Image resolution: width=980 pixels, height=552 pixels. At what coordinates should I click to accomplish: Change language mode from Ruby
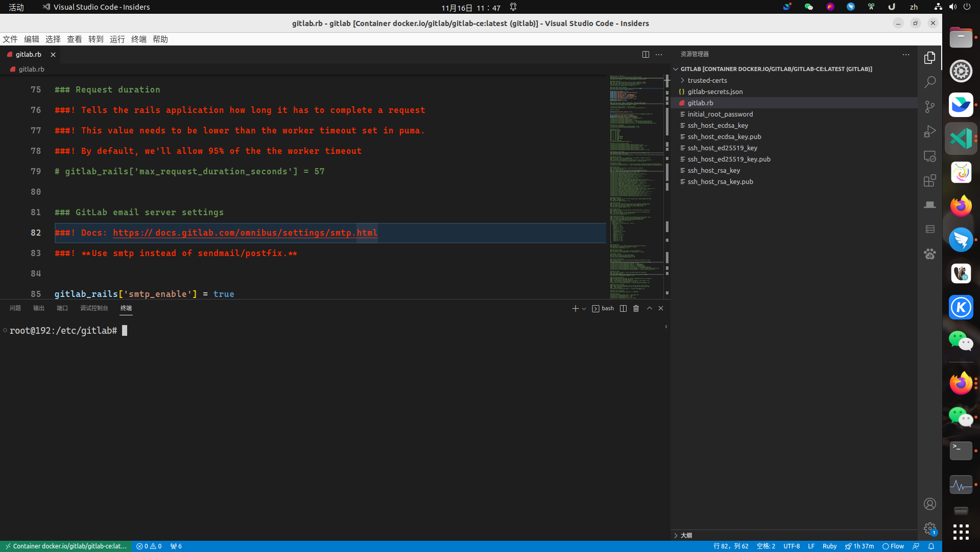(x=829, y=546)
